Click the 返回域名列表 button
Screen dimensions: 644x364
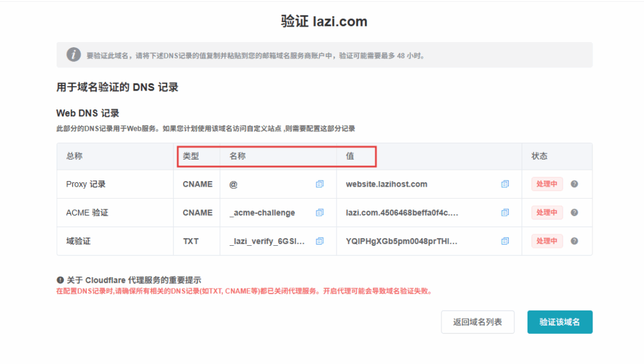pyautogui.click(x=477, y=322)
